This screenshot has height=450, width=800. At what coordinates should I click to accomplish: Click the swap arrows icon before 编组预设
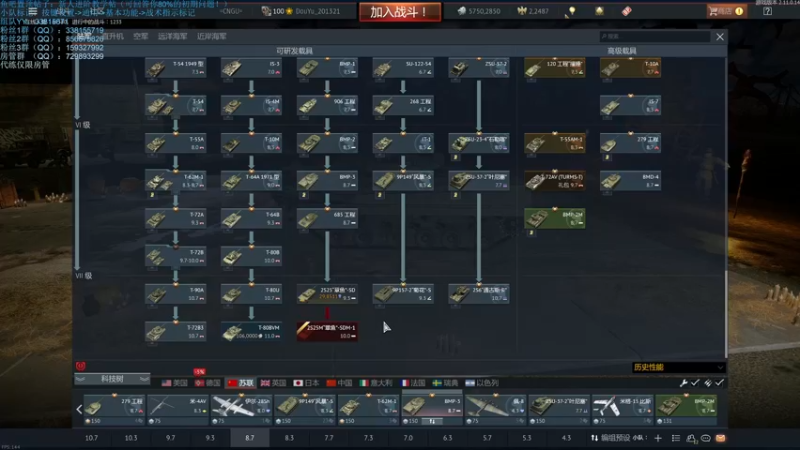(594, 438)
